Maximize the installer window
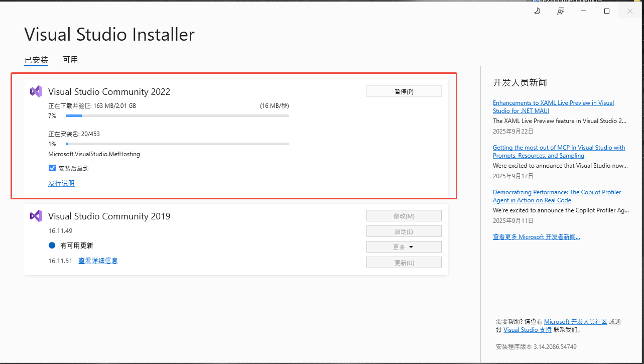Image resolution: width=644 pixels, height=364 pixels. tap(607, 11)
